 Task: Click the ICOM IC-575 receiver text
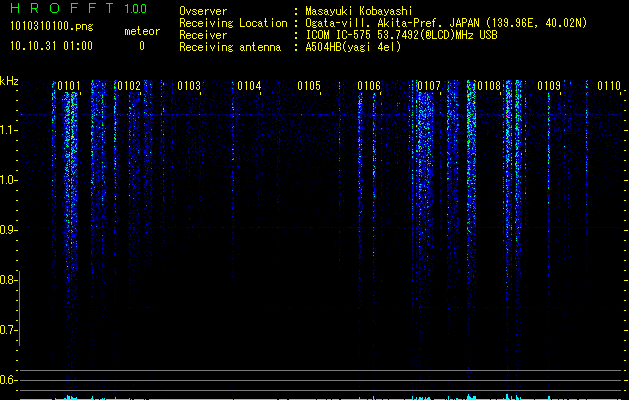401,35
